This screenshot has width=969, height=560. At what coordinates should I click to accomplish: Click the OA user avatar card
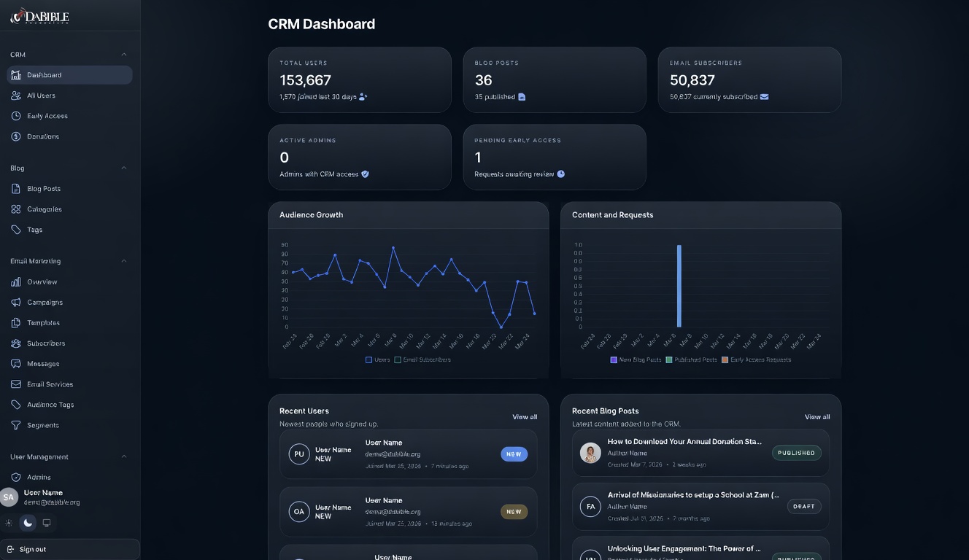[299, 512]
